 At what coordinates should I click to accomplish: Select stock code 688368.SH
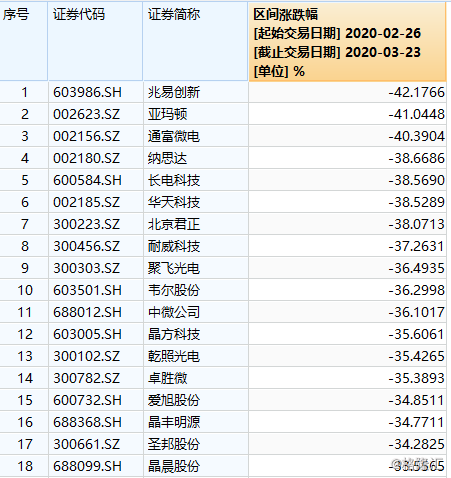click(87, 422)
